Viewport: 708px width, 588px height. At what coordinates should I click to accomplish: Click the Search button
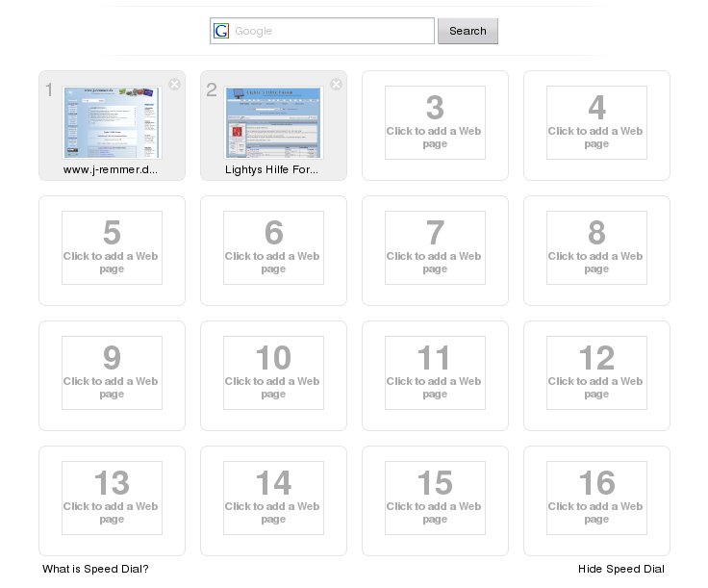[468, 31]
